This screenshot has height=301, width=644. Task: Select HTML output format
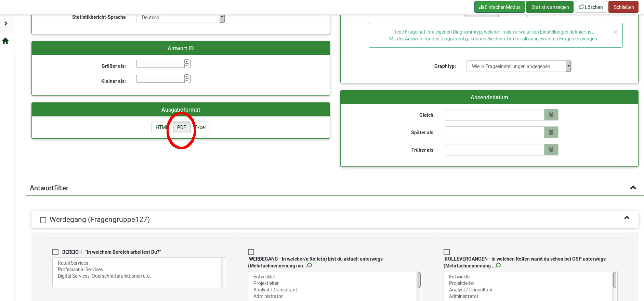pos(162,127)
